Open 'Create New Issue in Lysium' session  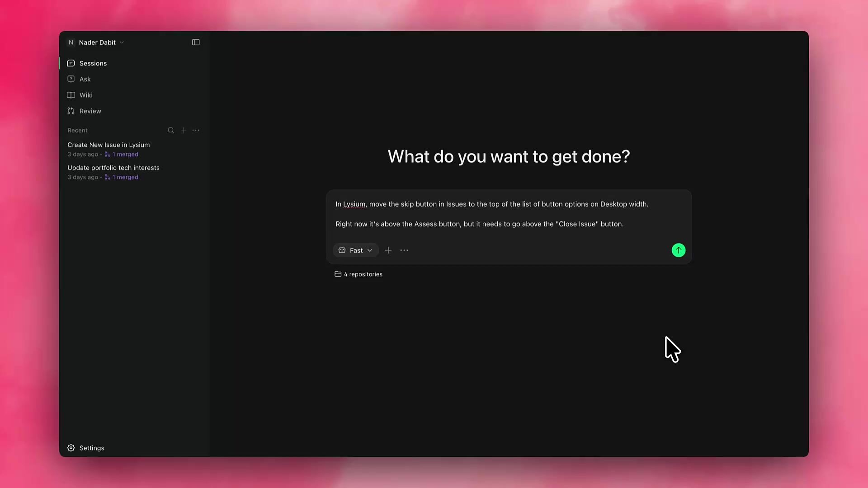(108, 145)
